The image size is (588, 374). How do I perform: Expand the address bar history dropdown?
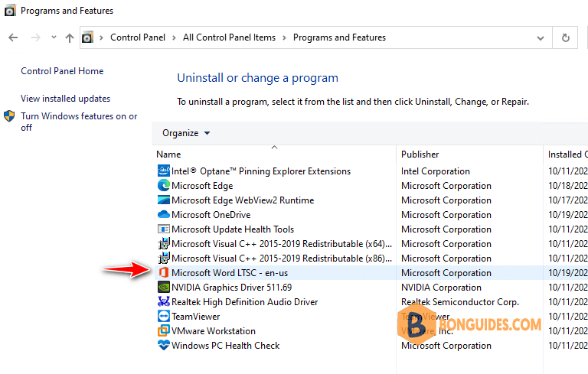541,37
